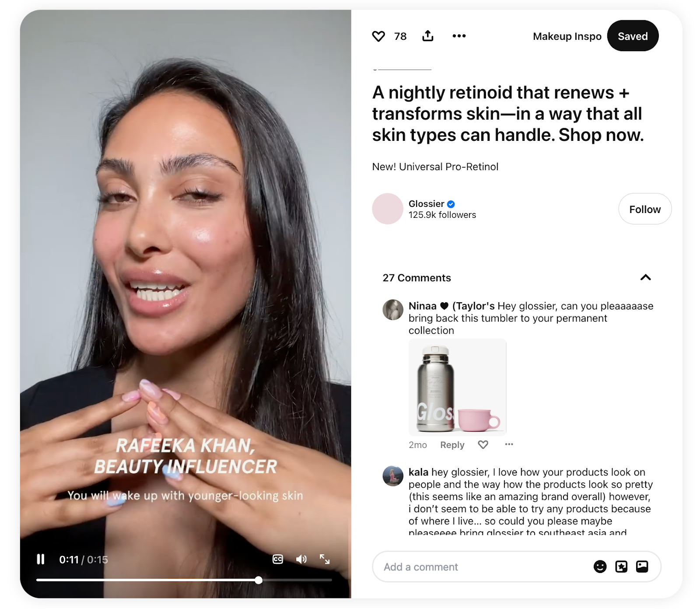
Task: Open options for Ninaa's comment
Action: pyautogui.click(x=509, y=444)
